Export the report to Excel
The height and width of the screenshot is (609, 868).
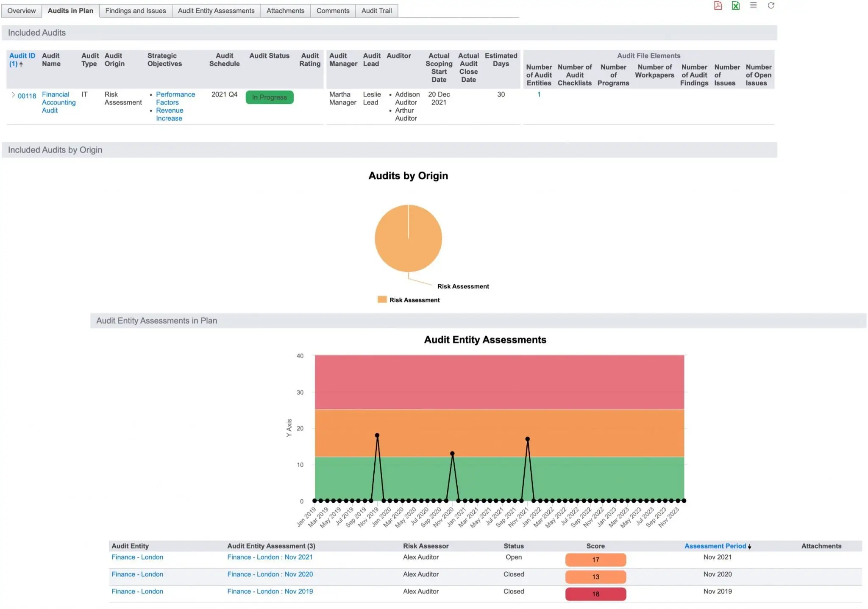pyautogui.click(x=736, y=6)
